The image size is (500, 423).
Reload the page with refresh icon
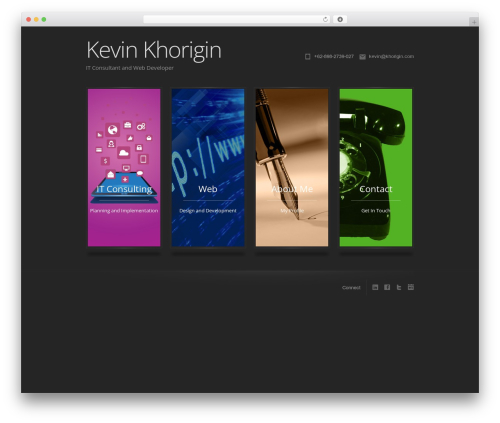point(325,20)
